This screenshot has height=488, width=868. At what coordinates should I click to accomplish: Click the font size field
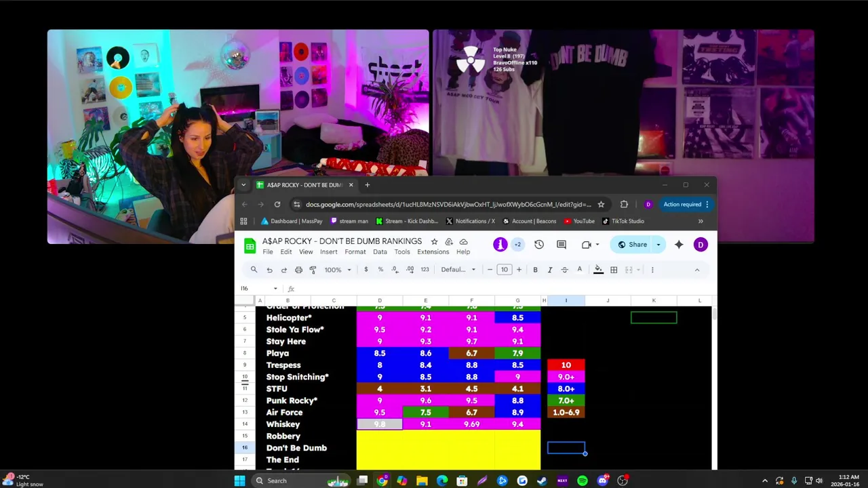pyautogui.click(x=505, y=270)
